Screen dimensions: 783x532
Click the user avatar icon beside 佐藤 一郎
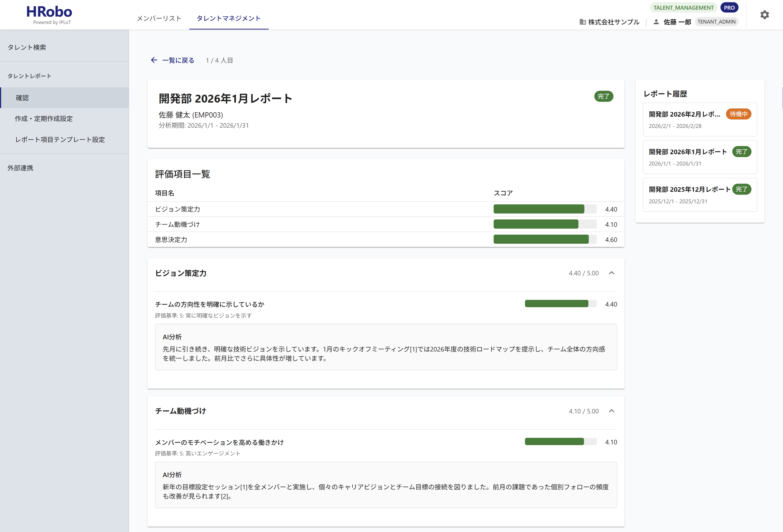pyautogui.click(x=656, y=22)
